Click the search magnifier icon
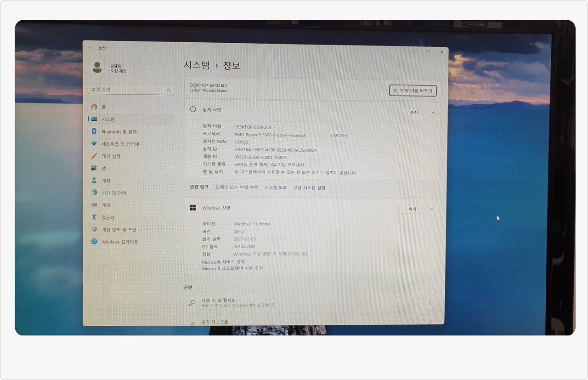588x380 pixels. (x=169, y=91)
